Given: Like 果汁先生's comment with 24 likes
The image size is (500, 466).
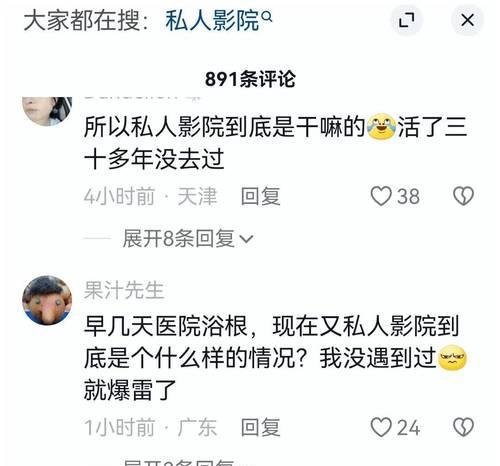Looking at the screenshot, I should 381,427.
